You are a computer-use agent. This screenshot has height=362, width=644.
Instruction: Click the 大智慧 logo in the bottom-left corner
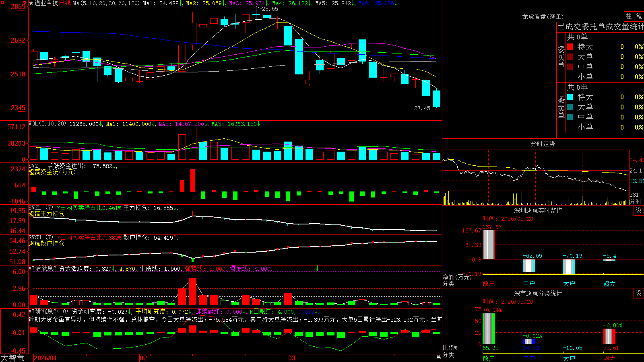12,358
